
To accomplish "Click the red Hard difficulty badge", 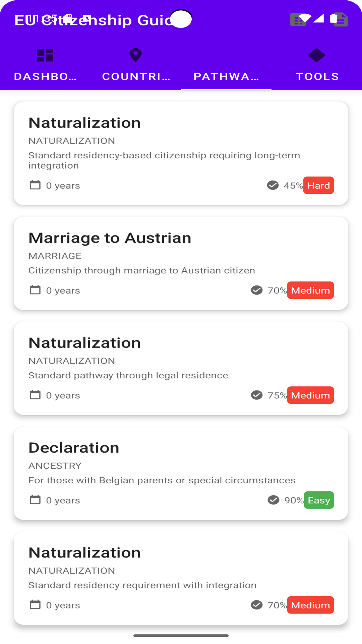I will tap(318, 185).
